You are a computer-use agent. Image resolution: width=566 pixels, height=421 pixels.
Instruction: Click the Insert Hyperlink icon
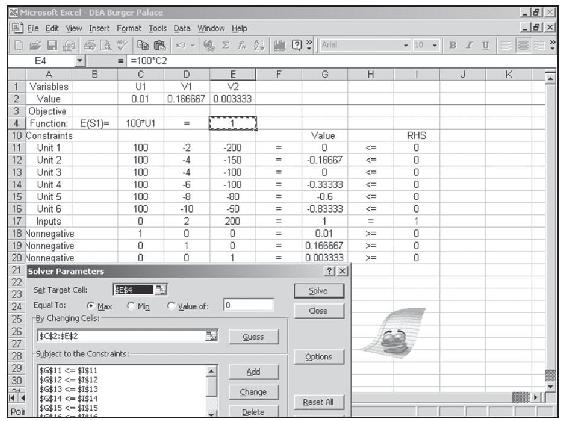[209, 45]
